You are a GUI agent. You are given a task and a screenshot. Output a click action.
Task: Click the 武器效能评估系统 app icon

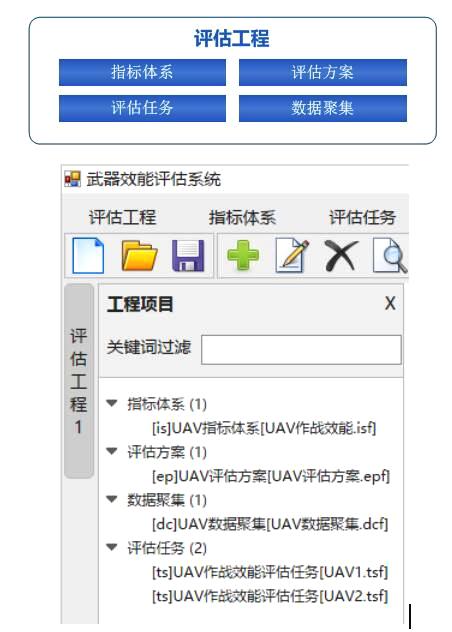tap(73, 179)
